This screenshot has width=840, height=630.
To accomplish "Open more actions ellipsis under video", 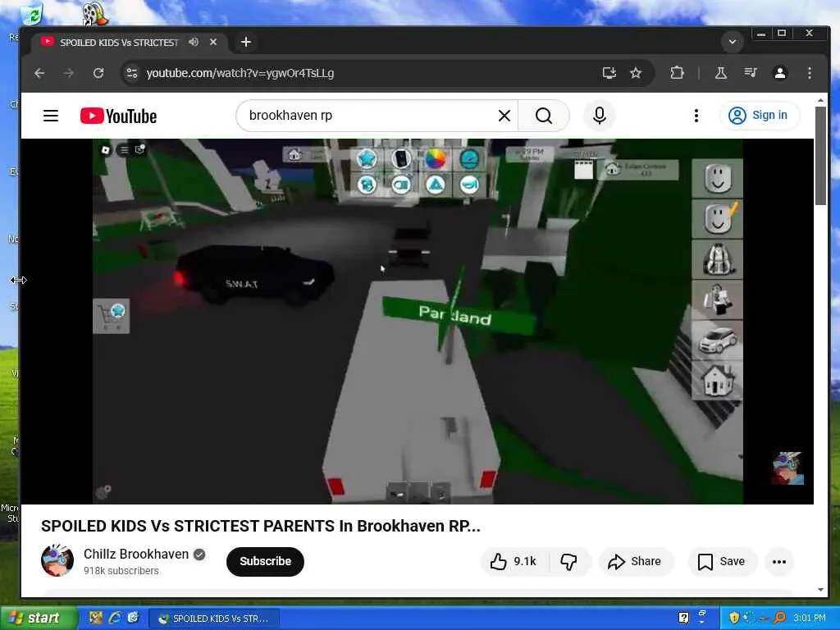I will [779, 561].
